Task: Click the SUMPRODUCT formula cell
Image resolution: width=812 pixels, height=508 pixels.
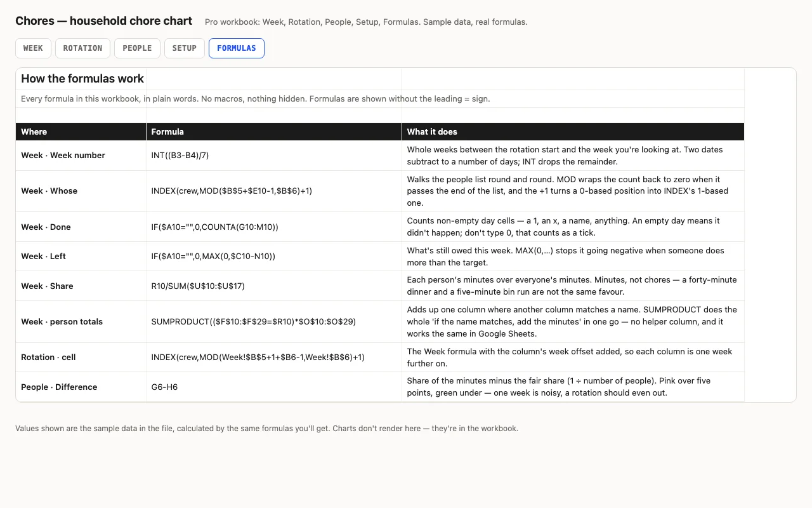Action: pyautogui.click(x=274, y=322)
